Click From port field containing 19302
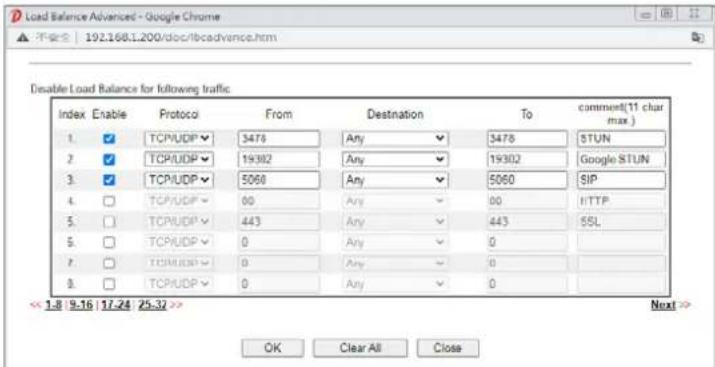This screenshot has width=715, height=367. [x=279, y=160]
